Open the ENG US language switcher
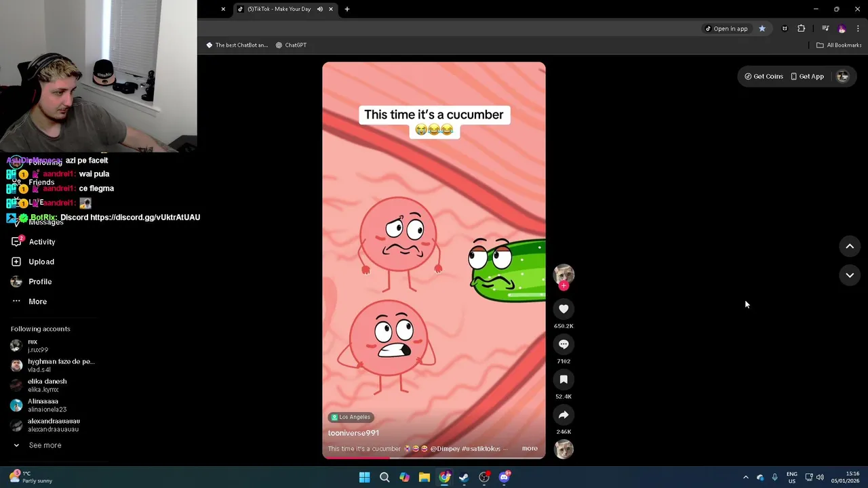This screenshot has height=488, width=868. tap(791, 477)
